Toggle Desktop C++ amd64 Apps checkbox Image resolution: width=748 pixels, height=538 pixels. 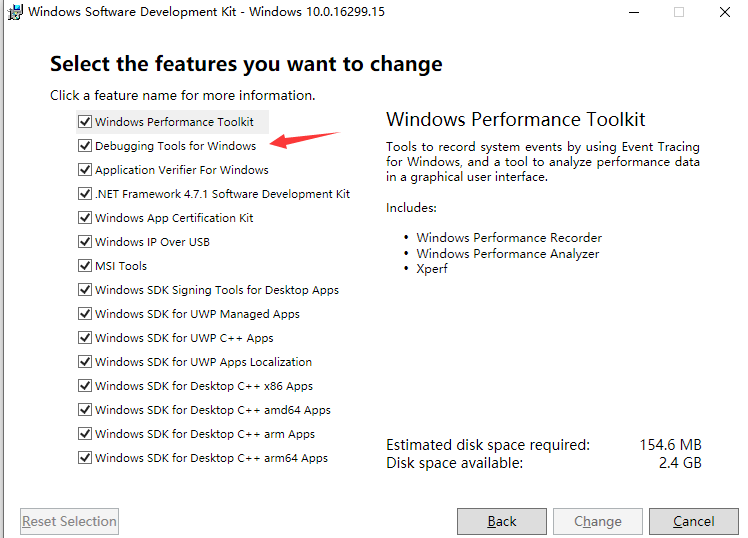[85, 409]
